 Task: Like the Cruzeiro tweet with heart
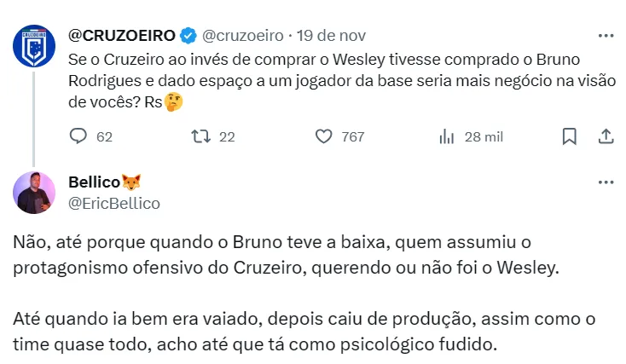pos(323,136)
